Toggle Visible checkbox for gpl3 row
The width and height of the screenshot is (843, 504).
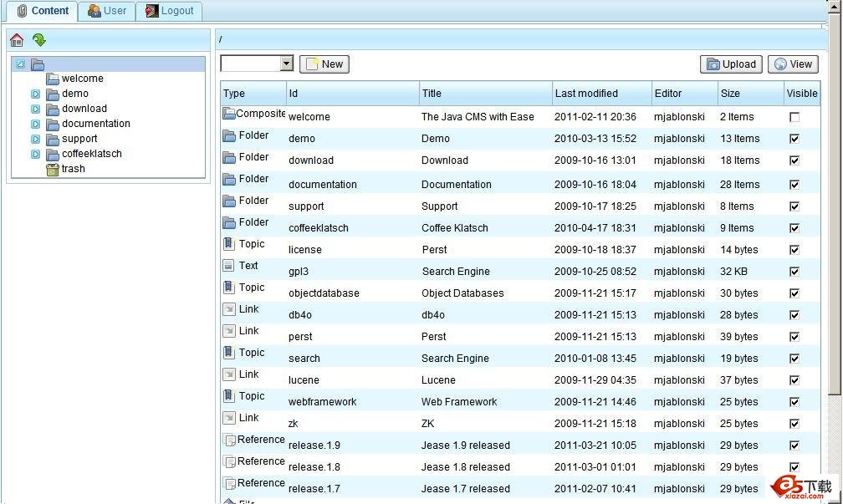[794, 272]
